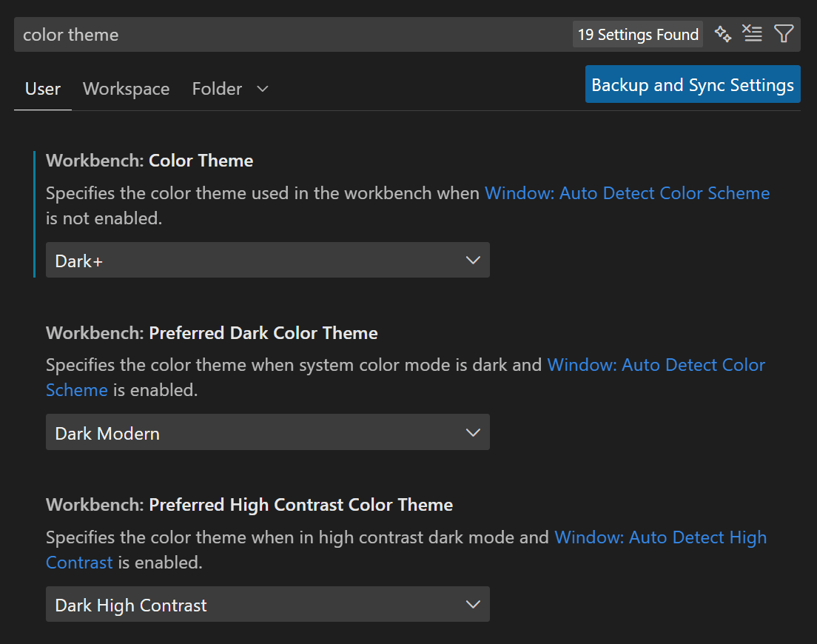Click the Auto Detect Color Scheme link under Preferred Dark
817x644 pixels.
[x=656, y=365]
